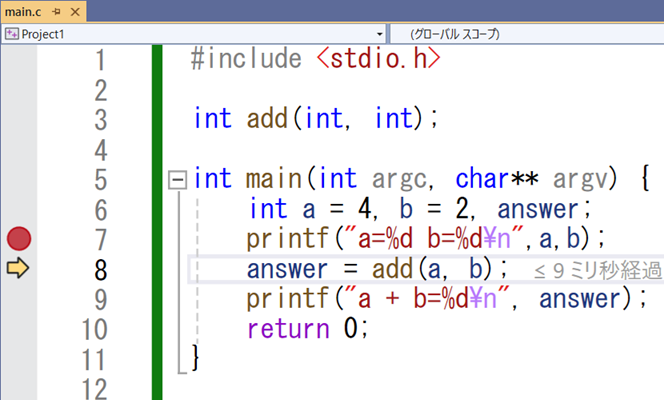The height and width of the screenshot is (400, 664).
Task: Select the main.c document tab
Action: pyautogui.click(x=24, y=12)
